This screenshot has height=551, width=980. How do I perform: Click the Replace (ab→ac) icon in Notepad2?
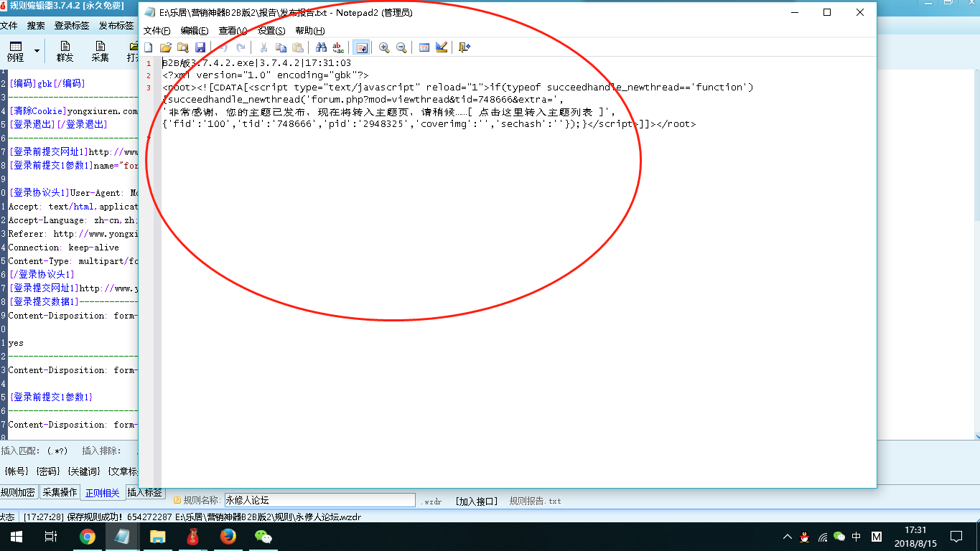(x=337, y=47)
